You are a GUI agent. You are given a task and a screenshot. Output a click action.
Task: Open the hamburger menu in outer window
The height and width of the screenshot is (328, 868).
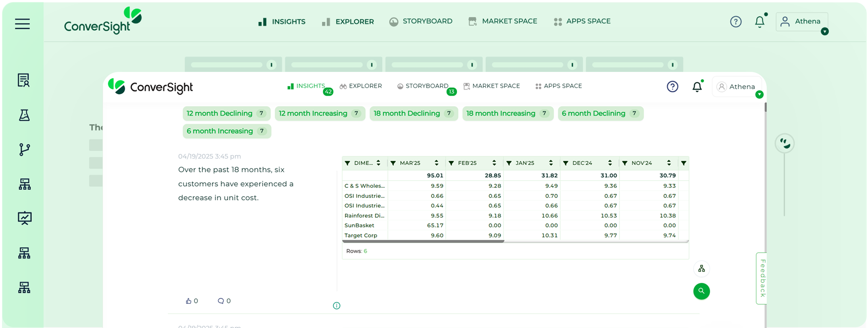pos(23,23)
